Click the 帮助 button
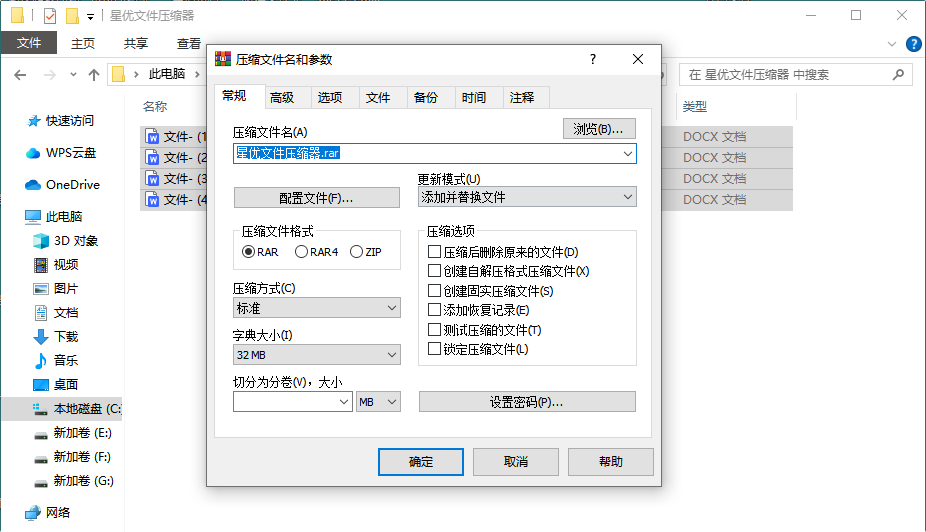 [611, 462]
